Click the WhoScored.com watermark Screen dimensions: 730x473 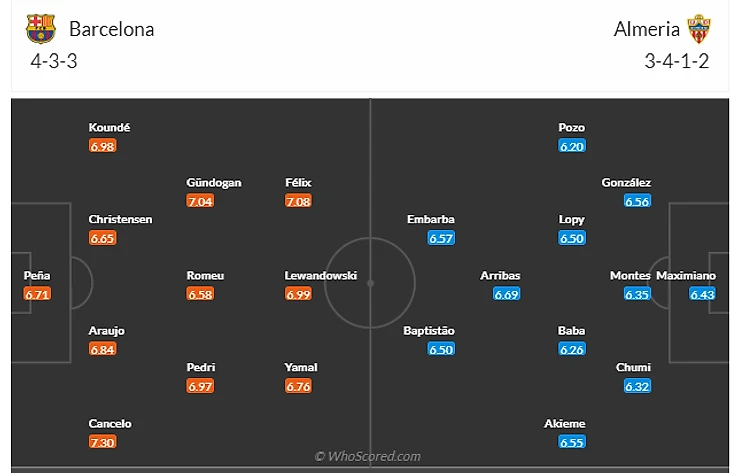tap(368, 456)
